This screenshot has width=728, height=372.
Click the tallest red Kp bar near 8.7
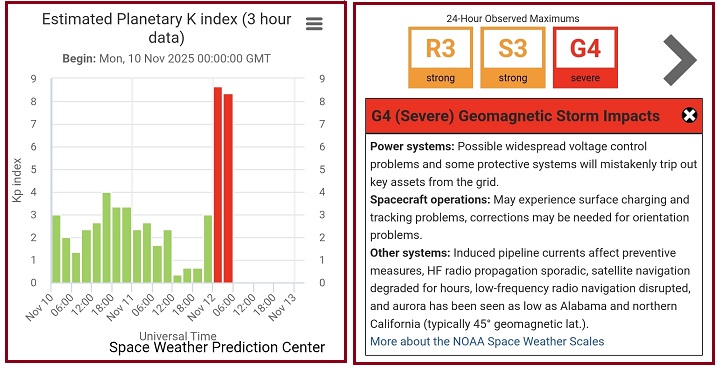pos(218,185)
